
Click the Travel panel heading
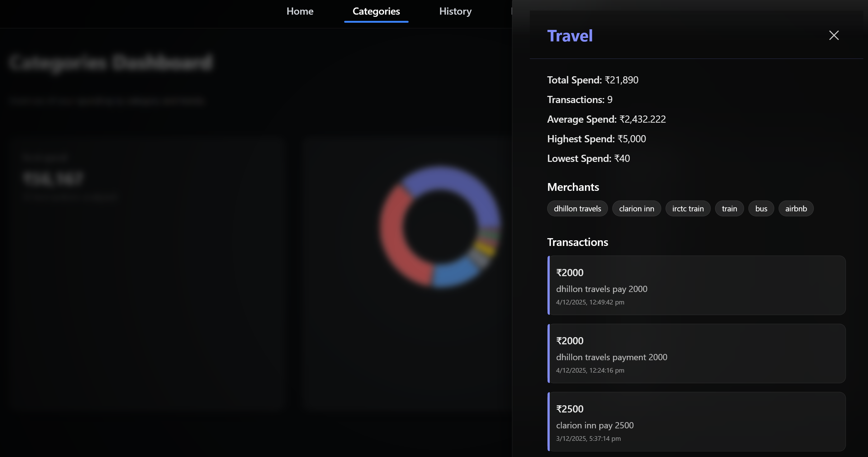pyautogui.click(x=570, y=36)
